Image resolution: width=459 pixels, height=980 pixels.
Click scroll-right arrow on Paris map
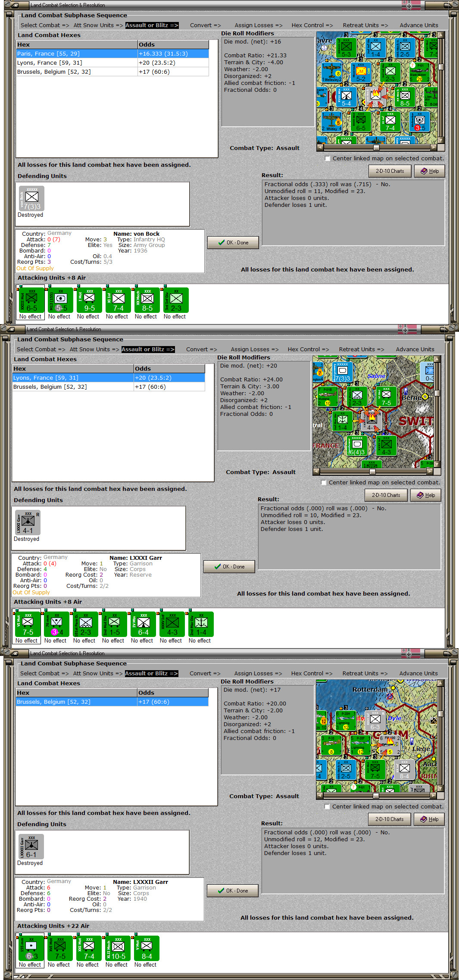point(434,147)
